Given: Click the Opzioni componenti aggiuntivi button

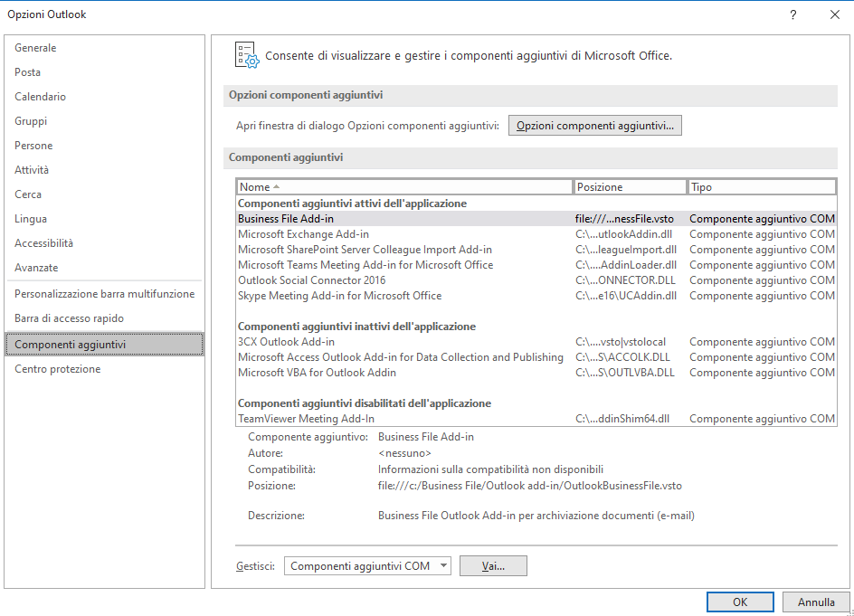Looking at the screenshot, I should point(594,126).
